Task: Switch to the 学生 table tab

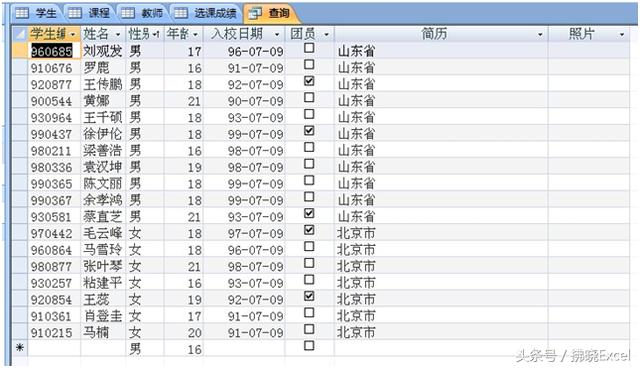Action: [x=37, y=13]
